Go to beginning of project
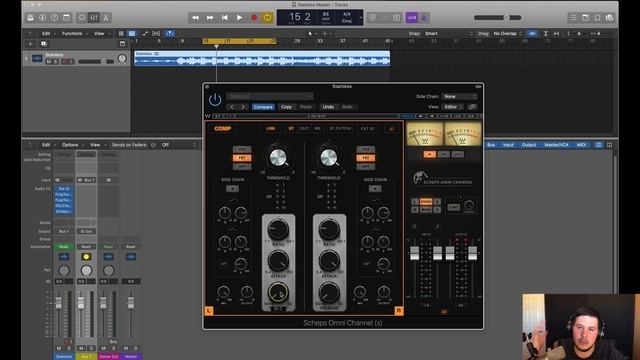The image size is (640, 360). coord(224,18)
